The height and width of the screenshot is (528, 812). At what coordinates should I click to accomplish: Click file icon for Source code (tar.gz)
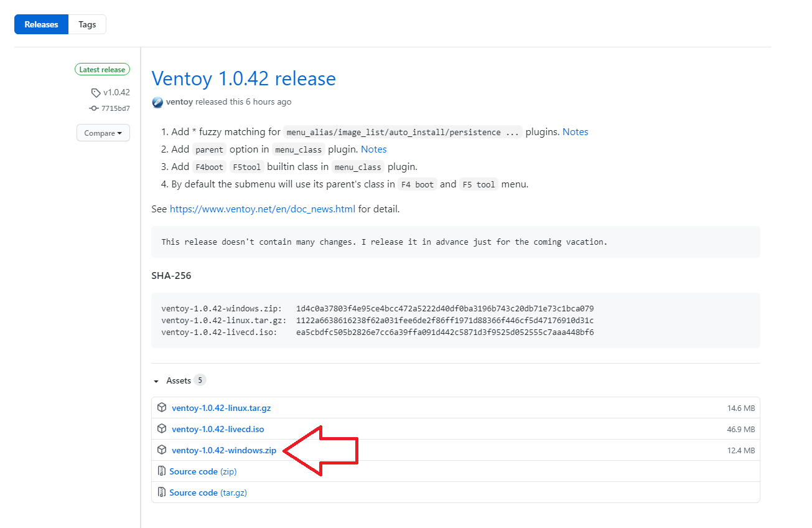[x=162, y=493]
